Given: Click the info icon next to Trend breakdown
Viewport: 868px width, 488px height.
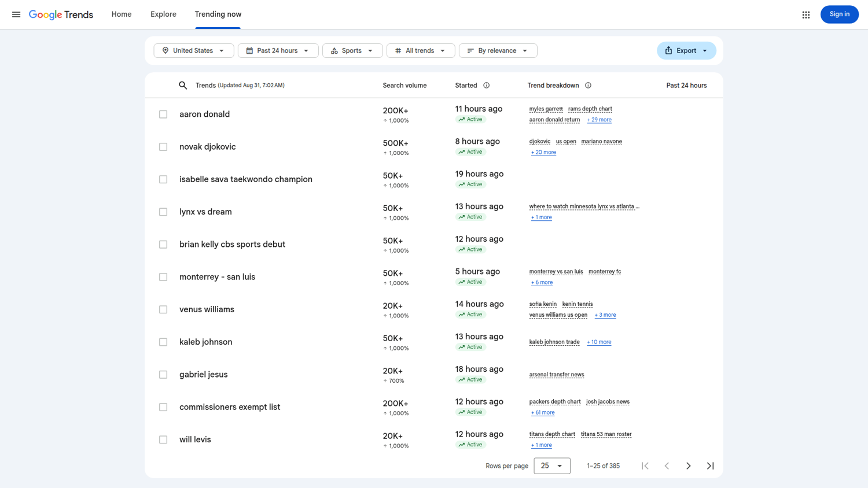Looking at the screenshot, I should point(588,86).
